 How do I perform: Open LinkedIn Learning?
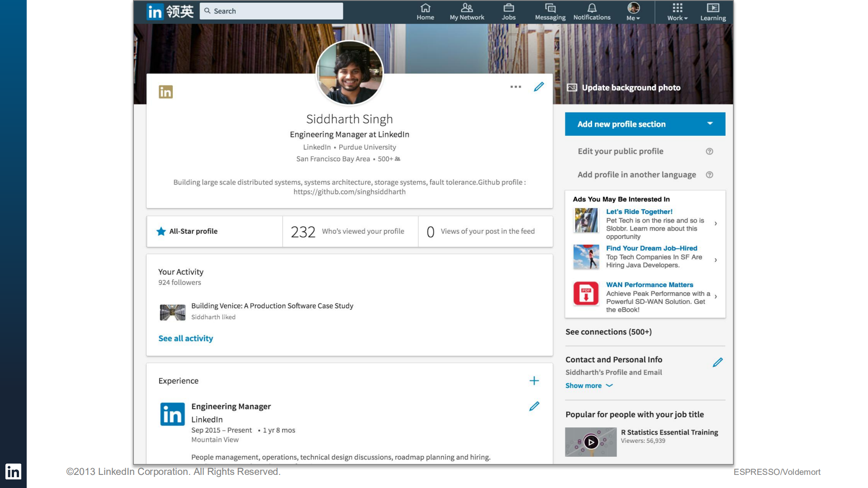click(x=712, y=11)
